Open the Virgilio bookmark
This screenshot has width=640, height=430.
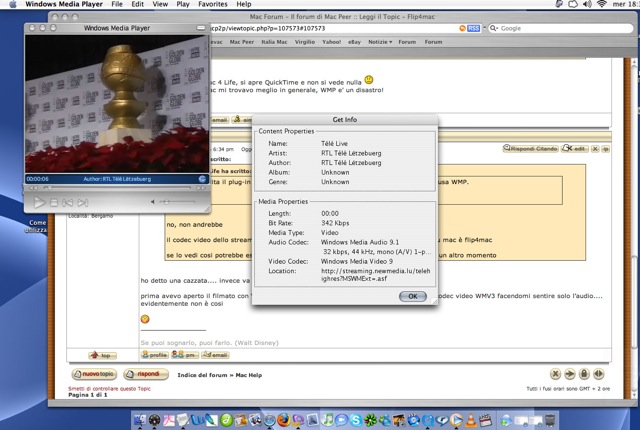coord(305,42)
